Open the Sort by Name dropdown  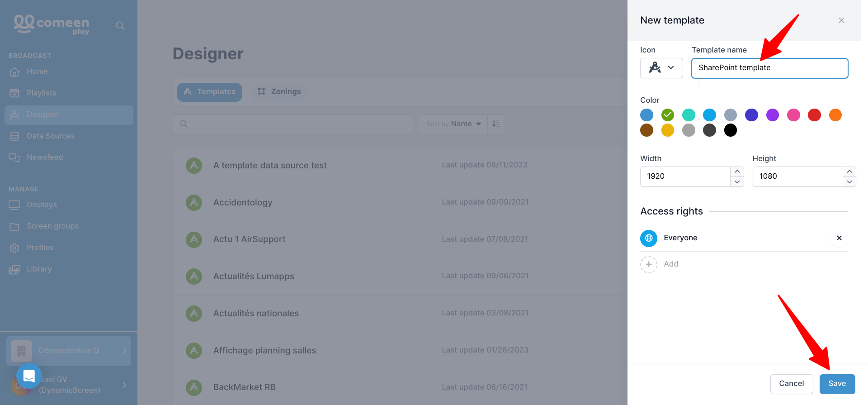coord(453,124)
